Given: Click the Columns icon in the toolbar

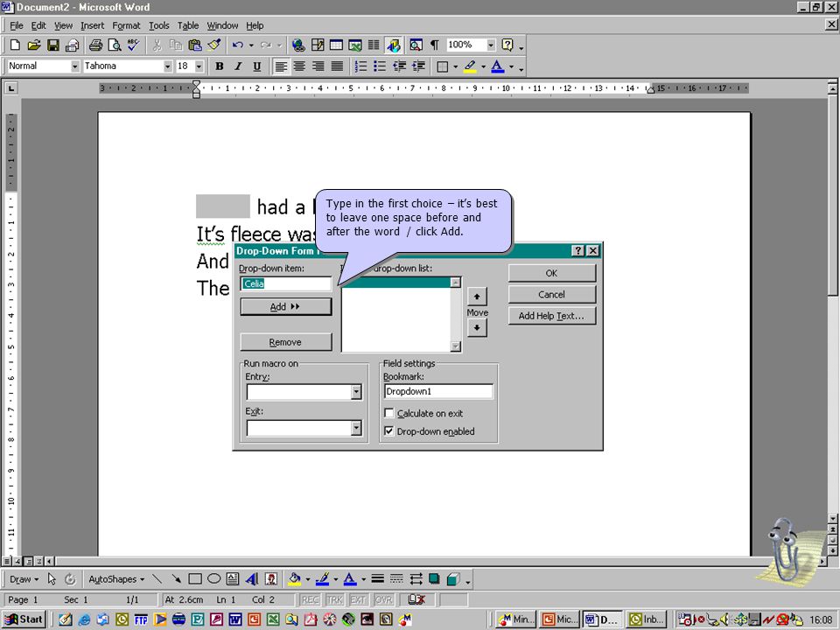Looking at the screenshot, I should [x=374, y=45].
